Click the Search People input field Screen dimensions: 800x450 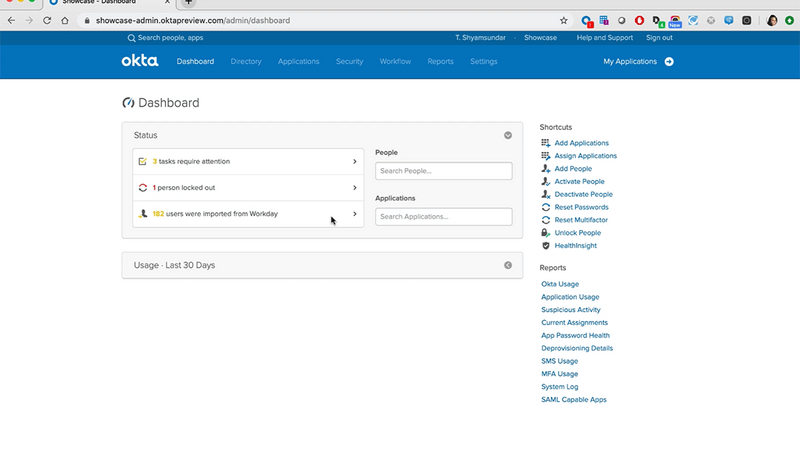pyautogui.click(x=443, y=171)
